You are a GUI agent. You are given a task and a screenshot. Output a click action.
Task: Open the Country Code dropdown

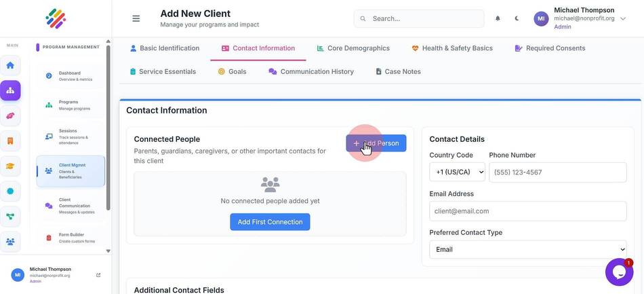pyautogui.click(x=457, y=172)
